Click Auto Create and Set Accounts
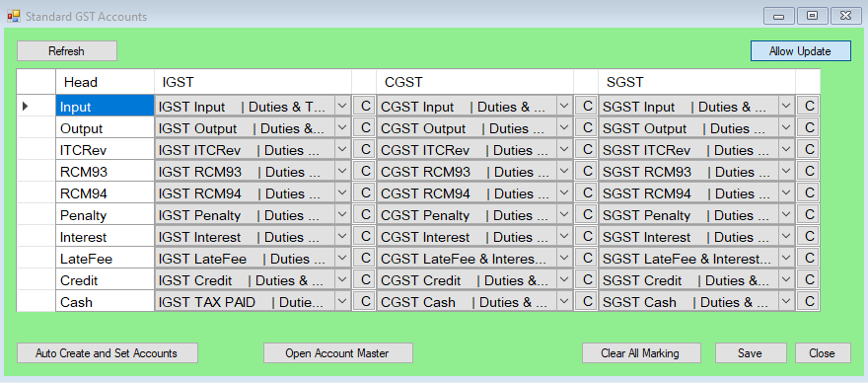 point(107,353)
